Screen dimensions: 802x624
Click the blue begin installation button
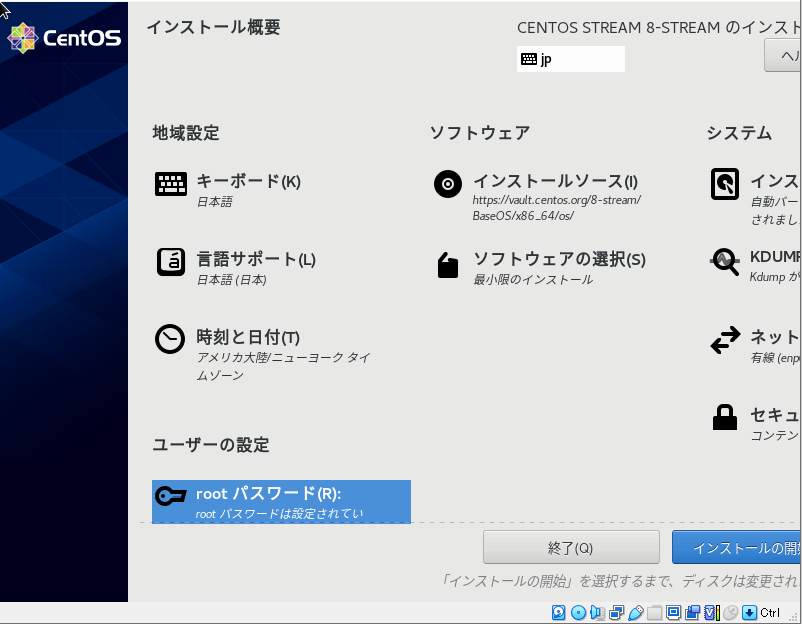click(x=737, y=547)
